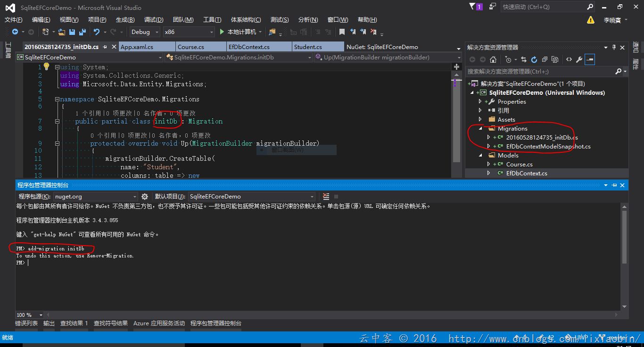644x347 pixels.
Task: Open NuGet console settings gear icon
Action: (145, 197)
